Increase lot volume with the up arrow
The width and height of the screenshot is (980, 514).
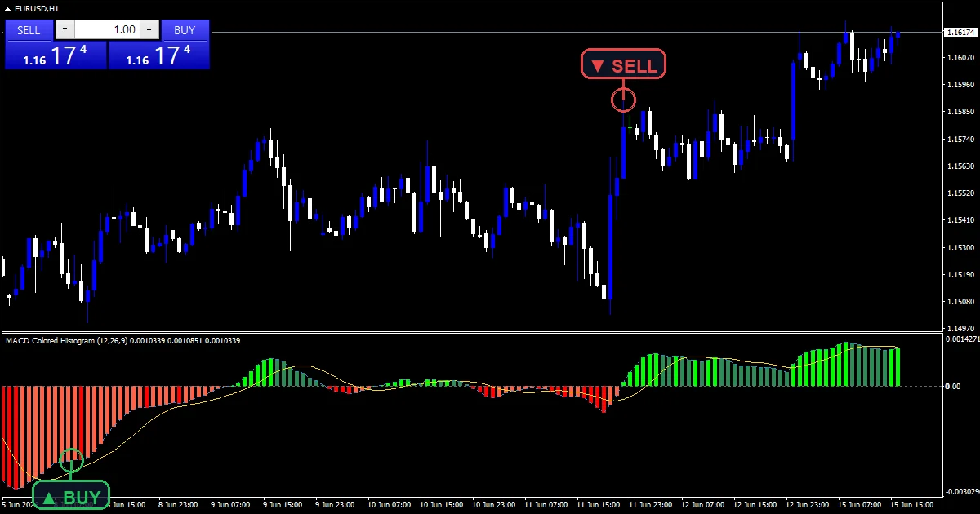(149, 30)
